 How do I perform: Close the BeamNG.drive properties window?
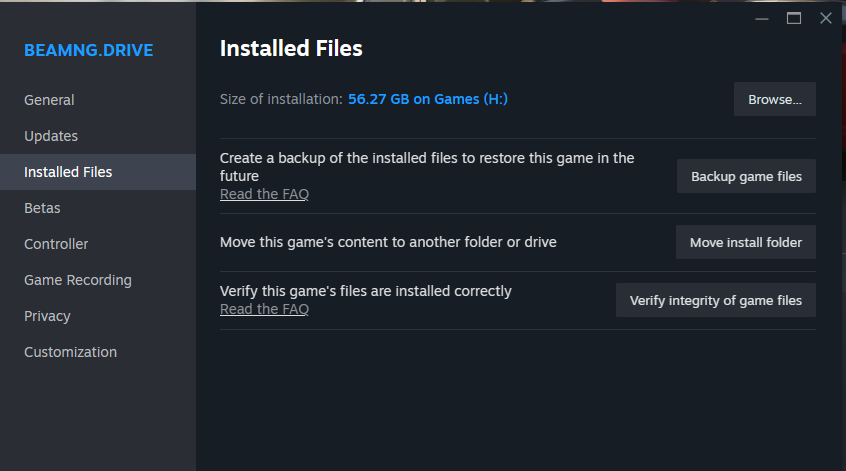coord(826,18)
